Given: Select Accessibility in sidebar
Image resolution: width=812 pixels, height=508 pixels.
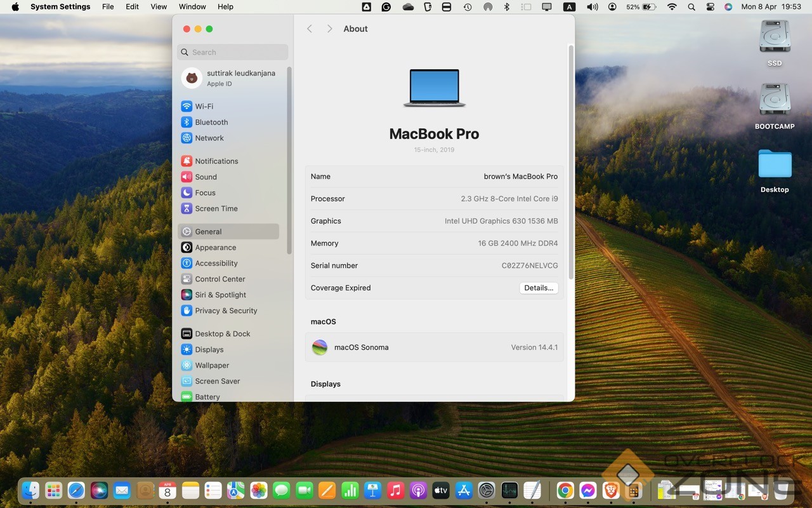Looking at the screenshot, I should click(216, 264).
